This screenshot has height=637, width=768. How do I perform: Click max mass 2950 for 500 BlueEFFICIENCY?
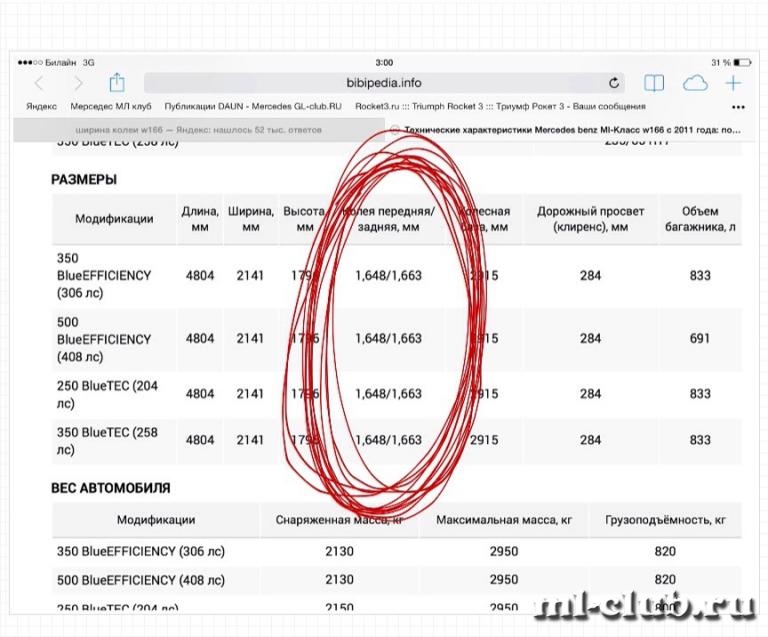(x=504, y=580)
